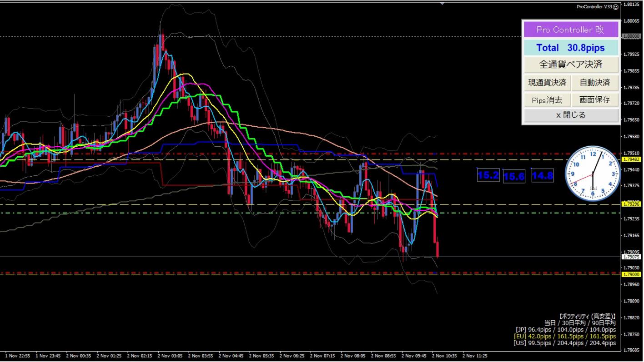Select the 15.6 pips label
The width and height of the screenshot is (644, 362).
click(x=514, y=176)
